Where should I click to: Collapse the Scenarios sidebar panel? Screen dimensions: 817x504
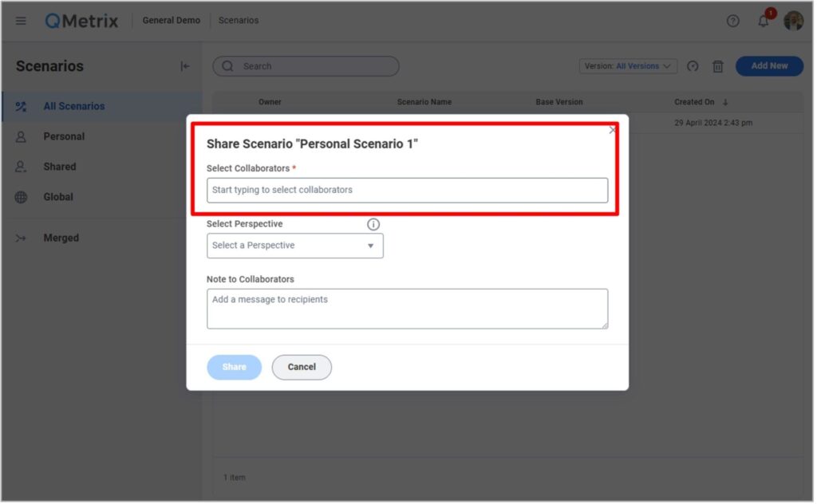click(x=185, y=66)
